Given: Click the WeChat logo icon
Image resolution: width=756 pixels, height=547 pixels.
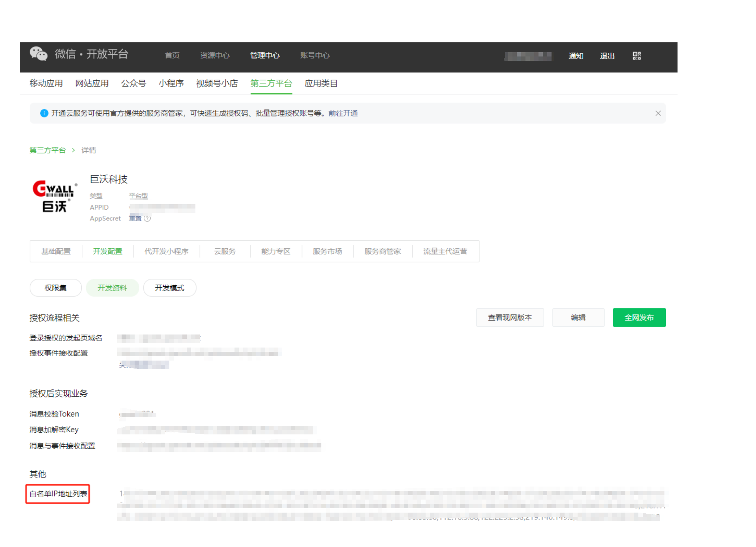Looking at the screenshot, I should click(38, 54).
